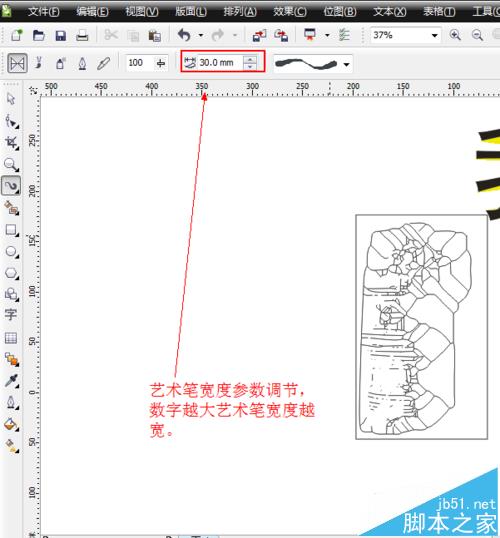Open the 表格(T) menu

point(439,12)
